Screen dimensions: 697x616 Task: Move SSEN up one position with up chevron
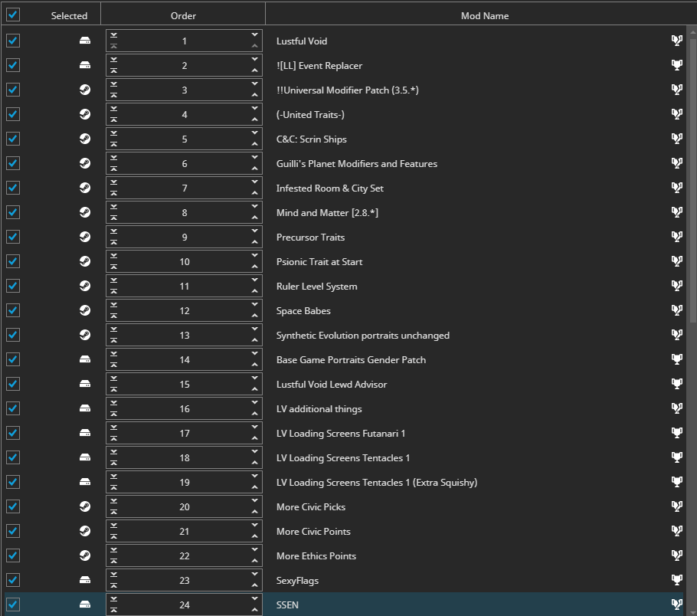pyautogui.click(x=255, y=610)
